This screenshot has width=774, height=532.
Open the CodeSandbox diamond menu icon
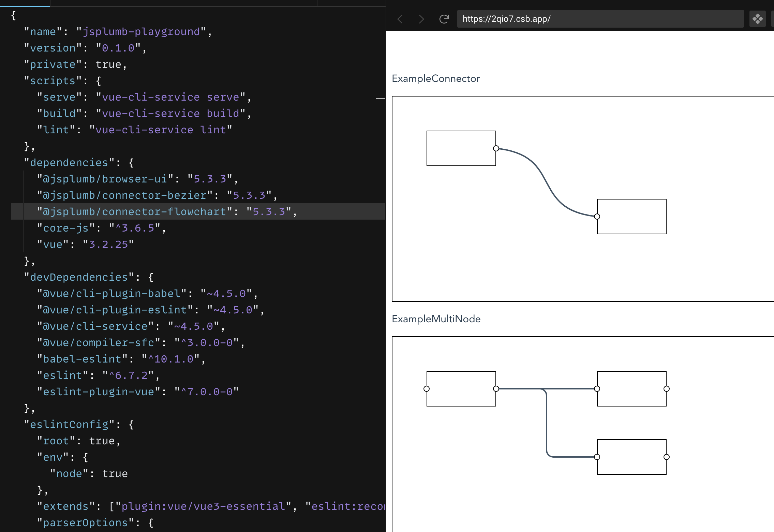(x=758, y=19)
